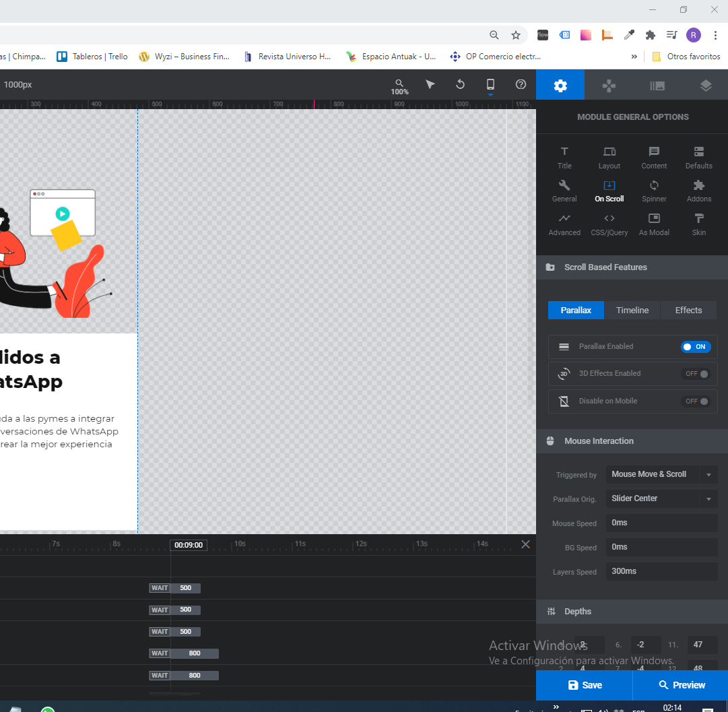
Task: Toggle 3D Effects Enabled switch
Action: pyautogui.click(x=695, y=374)
